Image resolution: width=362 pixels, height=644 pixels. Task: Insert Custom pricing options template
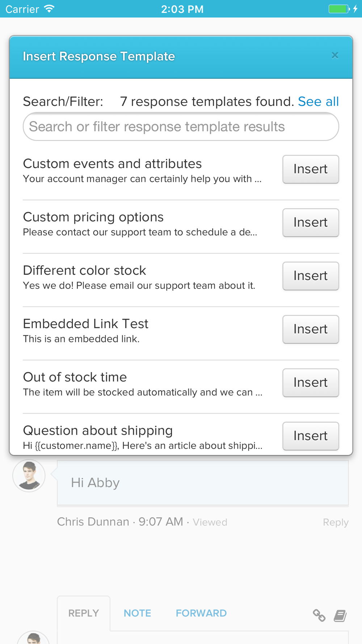pyautogui.click(x=310, y=222)
